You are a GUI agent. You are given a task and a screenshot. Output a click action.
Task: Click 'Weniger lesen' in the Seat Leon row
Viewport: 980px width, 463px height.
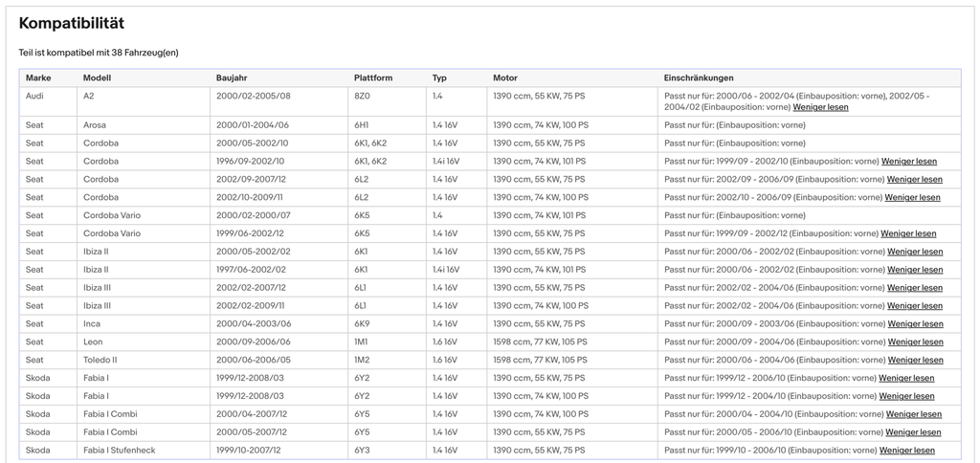(x=916, y=342)
